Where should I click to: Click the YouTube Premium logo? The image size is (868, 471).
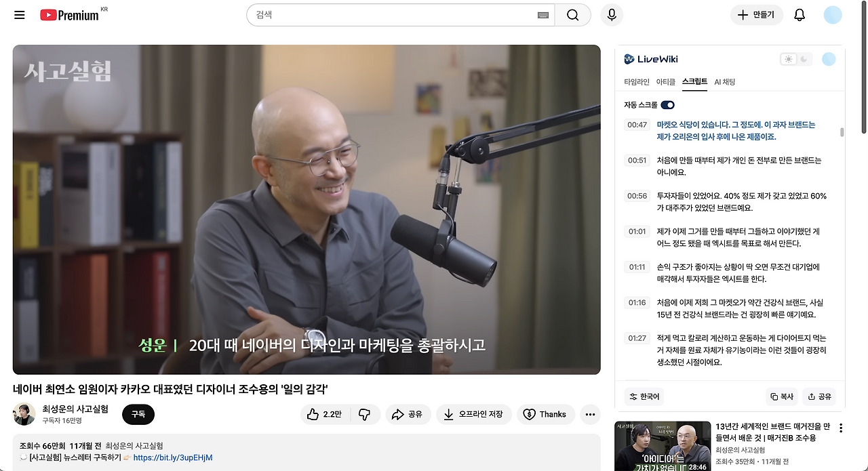tap(68, 15)
